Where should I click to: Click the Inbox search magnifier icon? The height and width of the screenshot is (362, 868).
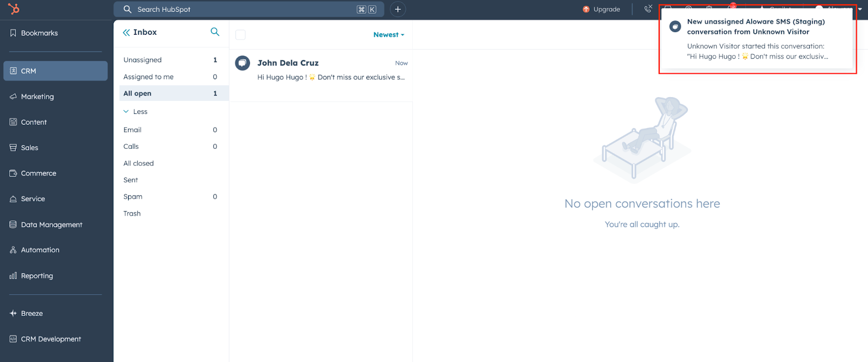[215, 32]
